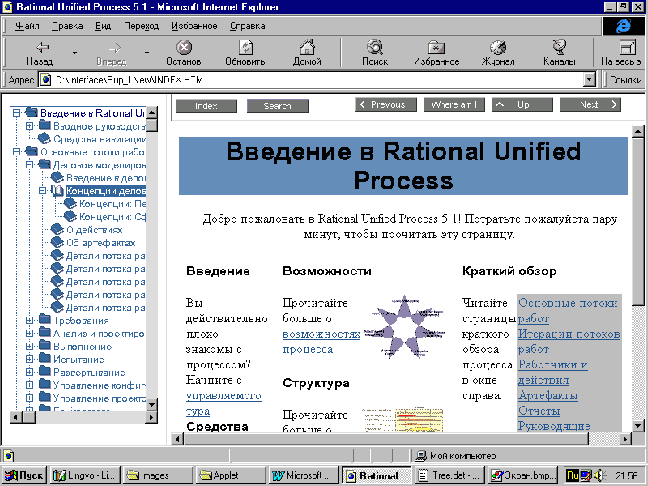
Task: Open the 'Итерации потоков работ' link
Action: click(569, 341)
